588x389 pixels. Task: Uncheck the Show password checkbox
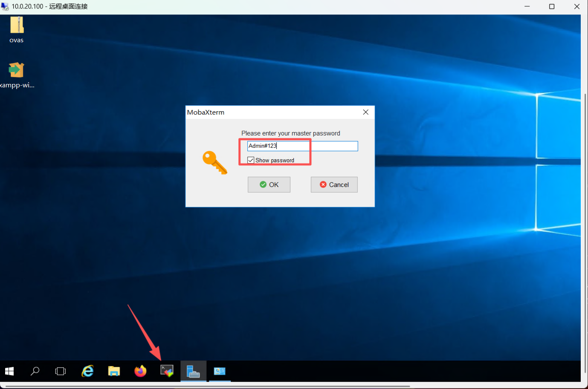[x=251, y=160]
